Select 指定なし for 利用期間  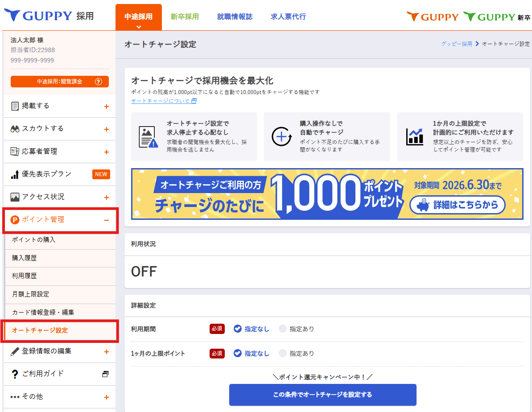252,329
